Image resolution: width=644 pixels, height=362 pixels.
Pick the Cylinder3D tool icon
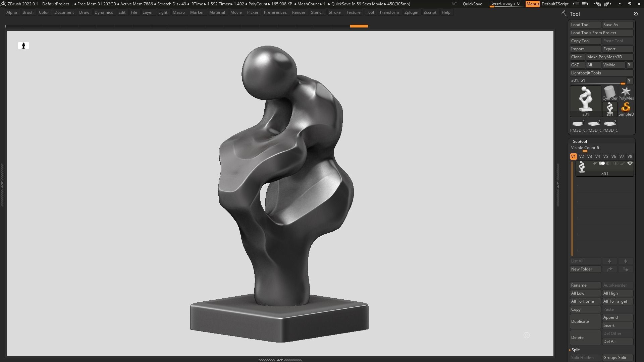(609, 93)
